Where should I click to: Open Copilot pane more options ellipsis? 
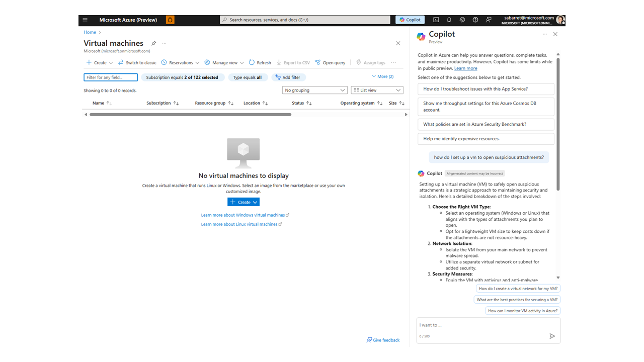point(544,34)
